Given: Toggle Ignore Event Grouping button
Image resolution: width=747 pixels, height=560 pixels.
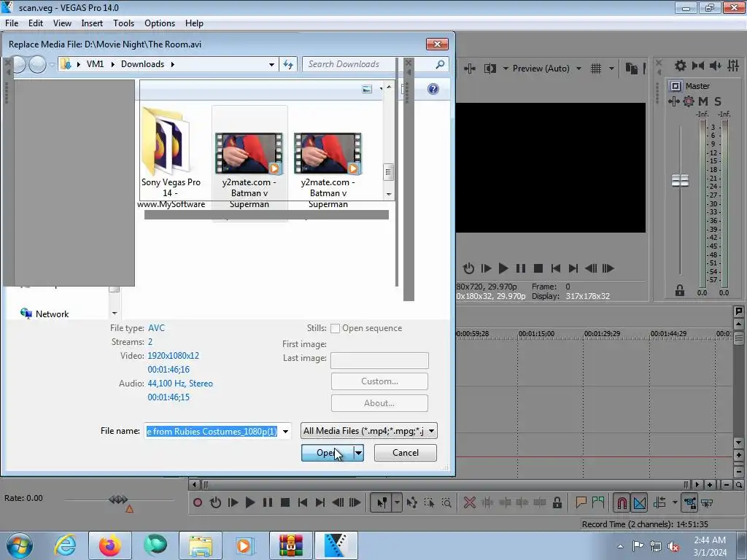Looking at the screenshot, I should coord(708,502).
